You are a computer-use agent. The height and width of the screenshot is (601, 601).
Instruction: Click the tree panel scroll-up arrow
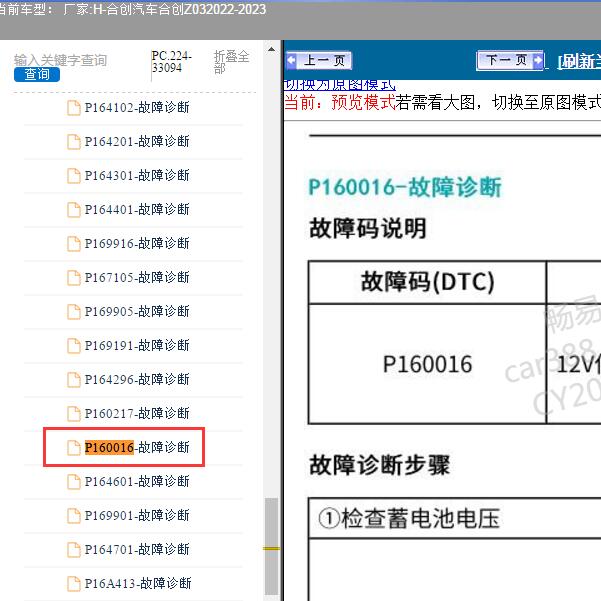pyautogui.click(x=271, y=49)
